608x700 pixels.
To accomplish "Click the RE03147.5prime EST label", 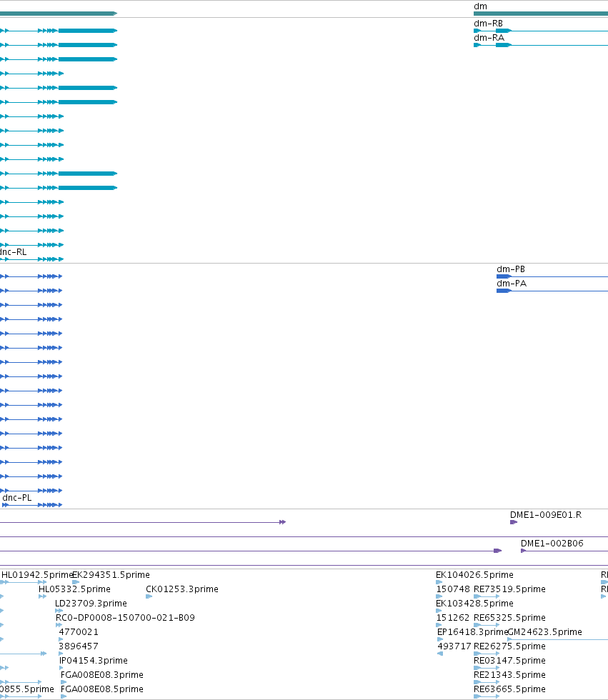I will point(510,660).
